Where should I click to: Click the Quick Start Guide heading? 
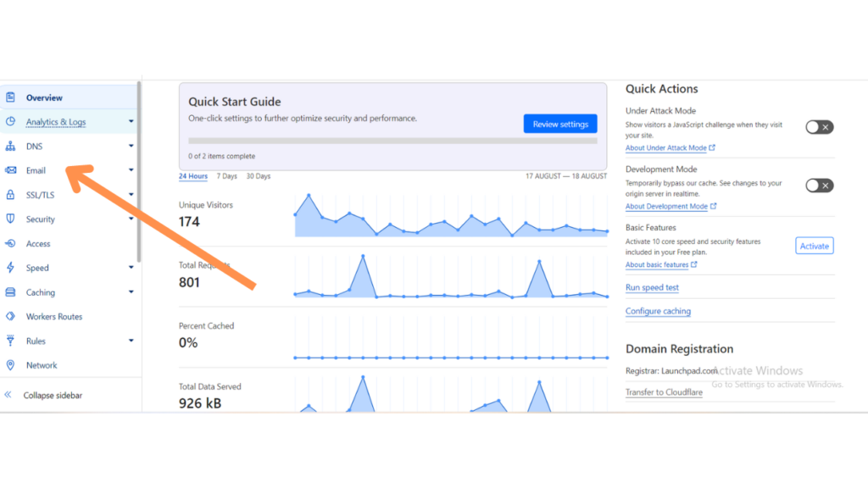coord(235,102)
